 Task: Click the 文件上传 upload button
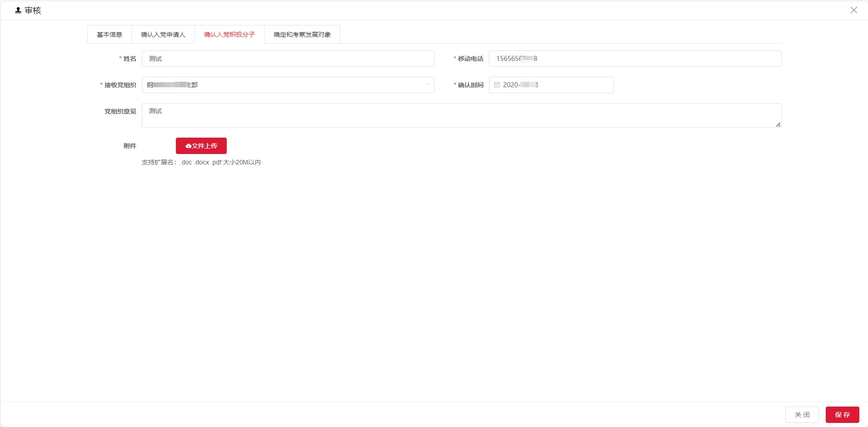point(201,146)
